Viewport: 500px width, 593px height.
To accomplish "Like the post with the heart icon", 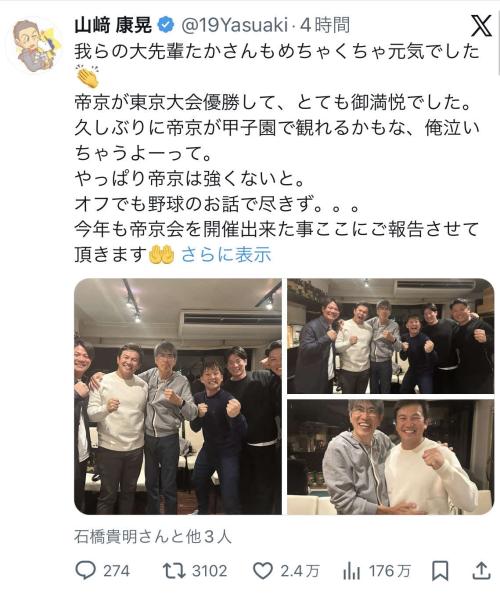I will click(x=263, y=570).
